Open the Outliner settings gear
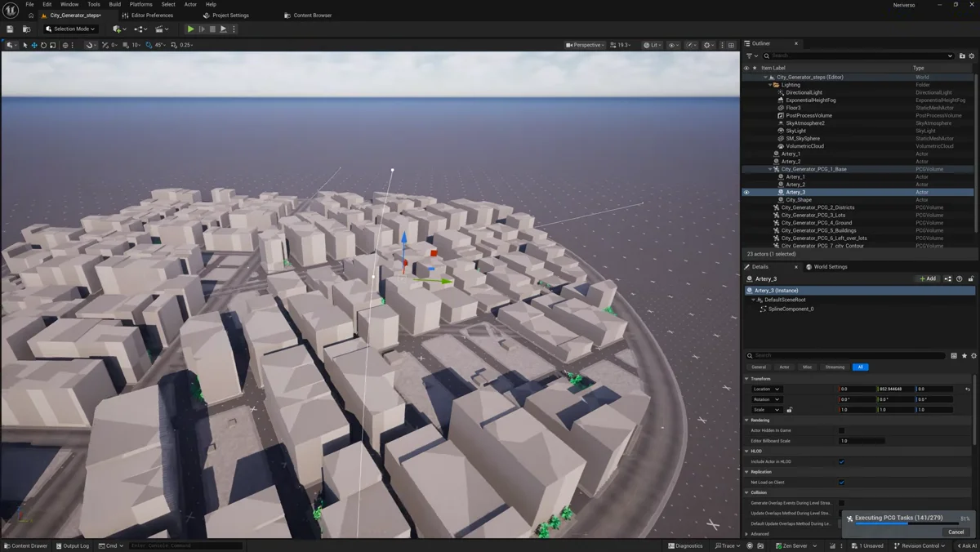This screenshot has width=980, height=552. (x=971, y=56)
